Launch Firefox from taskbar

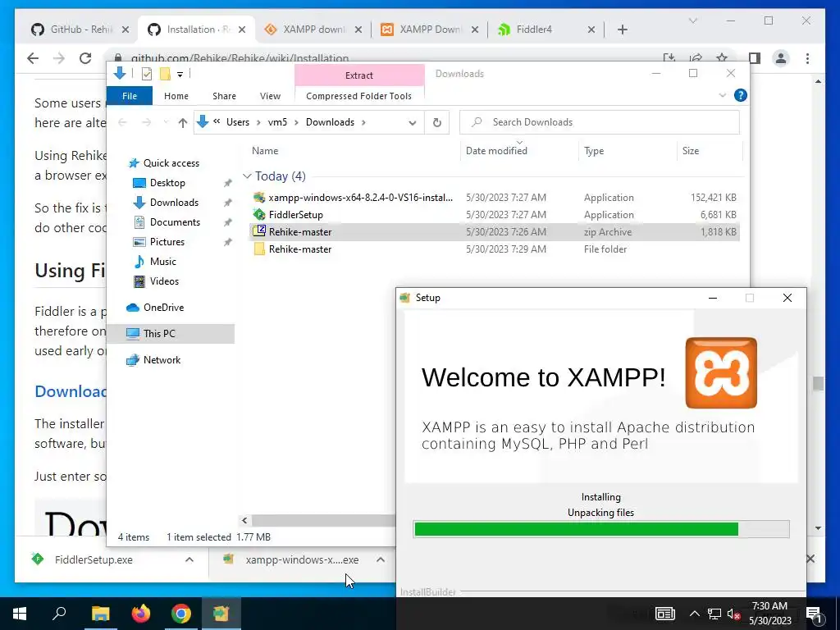click(141, 614)
